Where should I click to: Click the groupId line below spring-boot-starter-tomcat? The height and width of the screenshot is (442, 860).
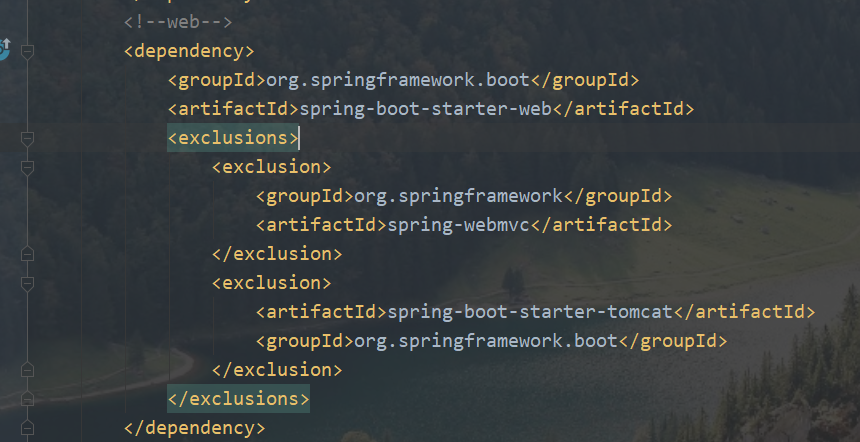[491, 341]
